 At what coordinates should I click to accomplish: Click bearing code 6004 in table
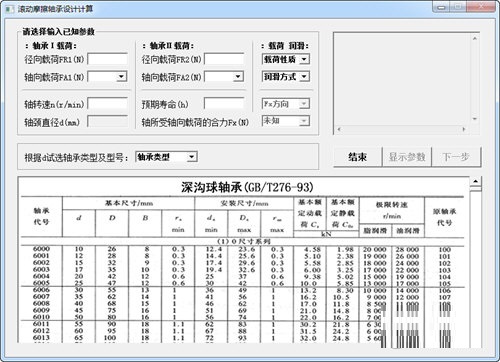41,276
